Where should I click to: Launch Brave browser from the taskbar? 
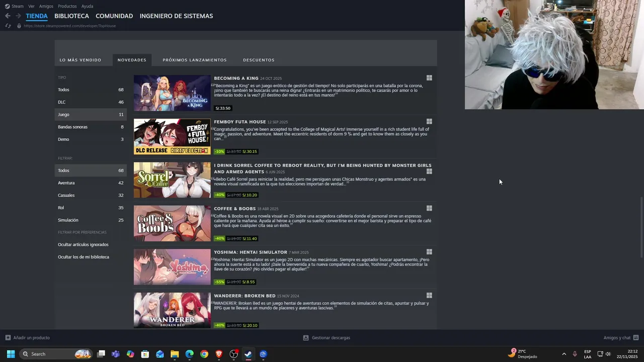[219, 354]
